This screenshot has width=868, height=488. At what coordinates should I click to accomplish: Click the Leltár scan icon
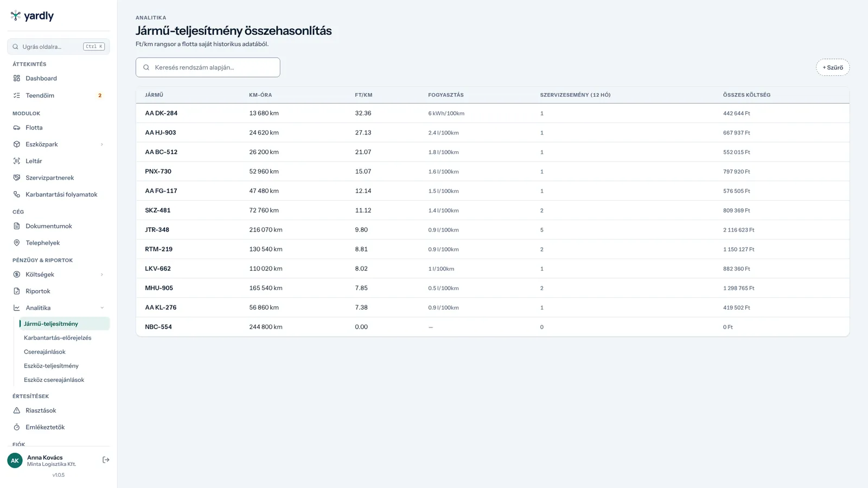click(x=17, y=161)
